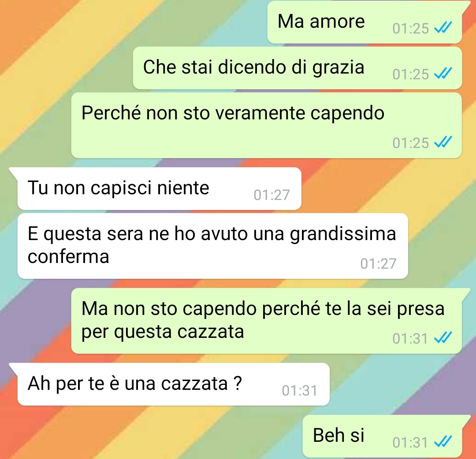Tap the read checkmarks on "Ma amore"

(443, 28)
